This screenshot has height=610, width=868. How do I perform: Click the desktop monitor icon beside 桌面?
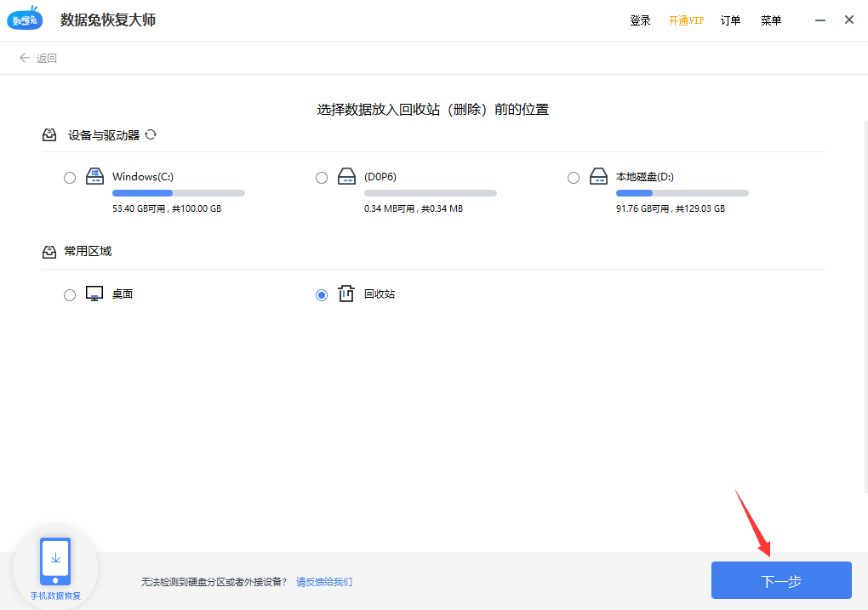(x=94, y=293)
